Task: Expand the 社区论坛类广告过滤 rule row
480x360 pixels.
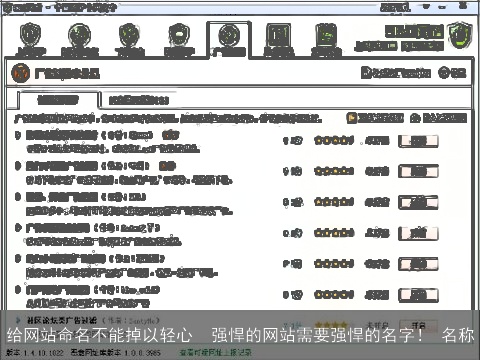Action: pos(18,320)
